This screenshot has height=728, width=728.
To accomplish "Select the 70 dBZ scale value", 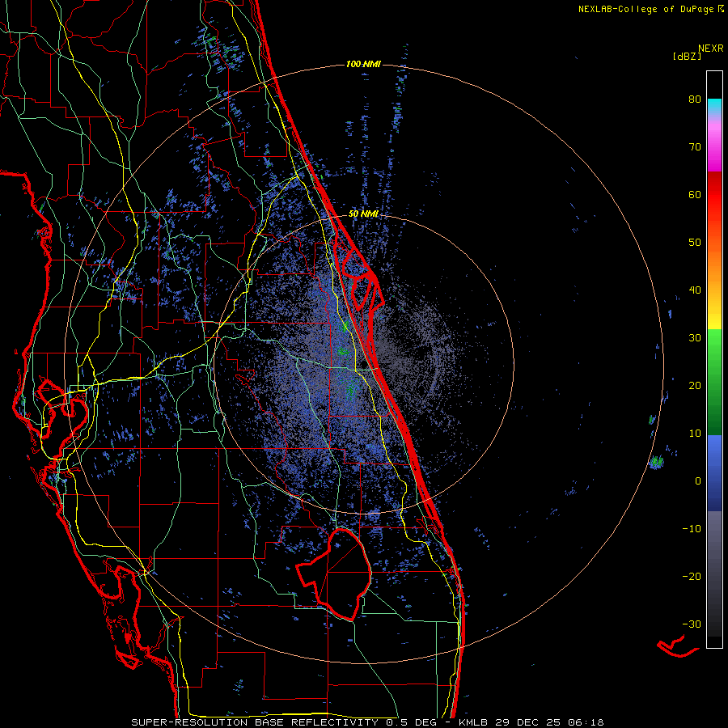I will tap(695, 146).
